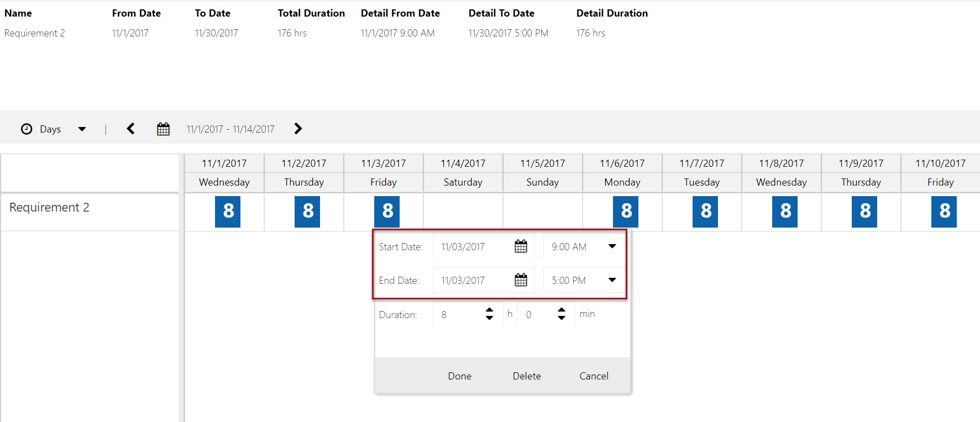Image resolution: width=980 pixels, height=422 pixels.
Task: Open the 9:00 AM start time dropdown
Action: point(612,246)
